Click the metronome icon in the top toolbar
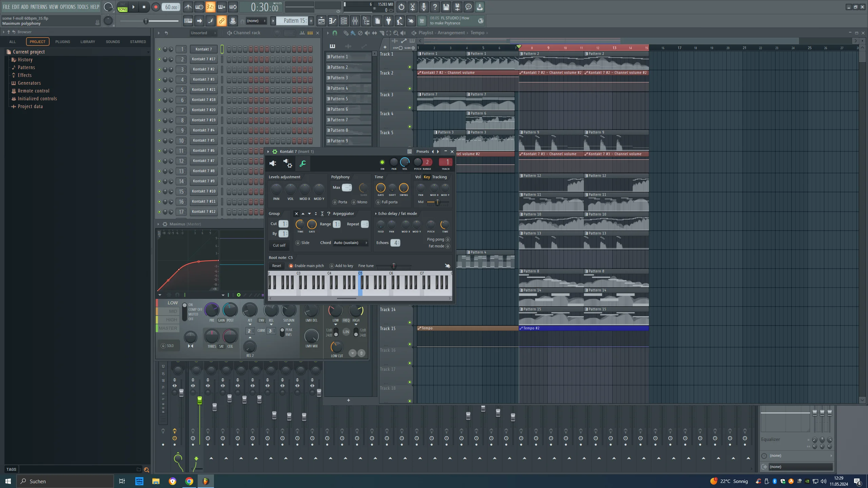Image resolution: width=868 pixels, height=488 pixels. pos(188,7)
